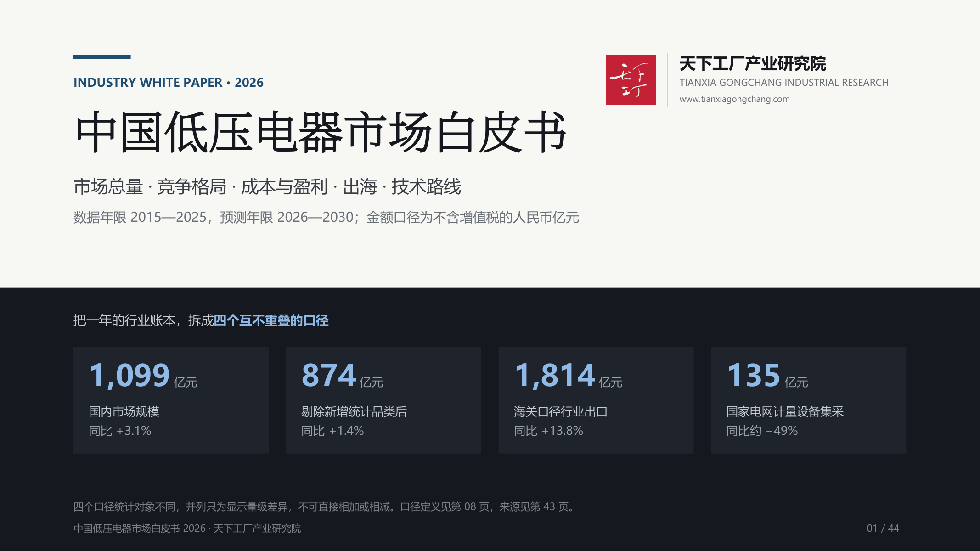Select the 天下工厂产业研究院 institute name
The image size is (980, 551).
click(752, 64)
